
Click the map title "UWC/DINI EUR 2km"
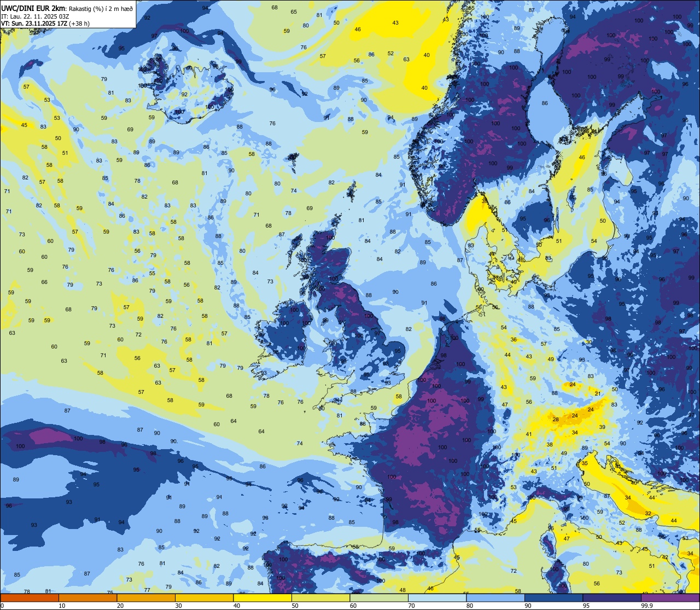(x=33, y=9)
